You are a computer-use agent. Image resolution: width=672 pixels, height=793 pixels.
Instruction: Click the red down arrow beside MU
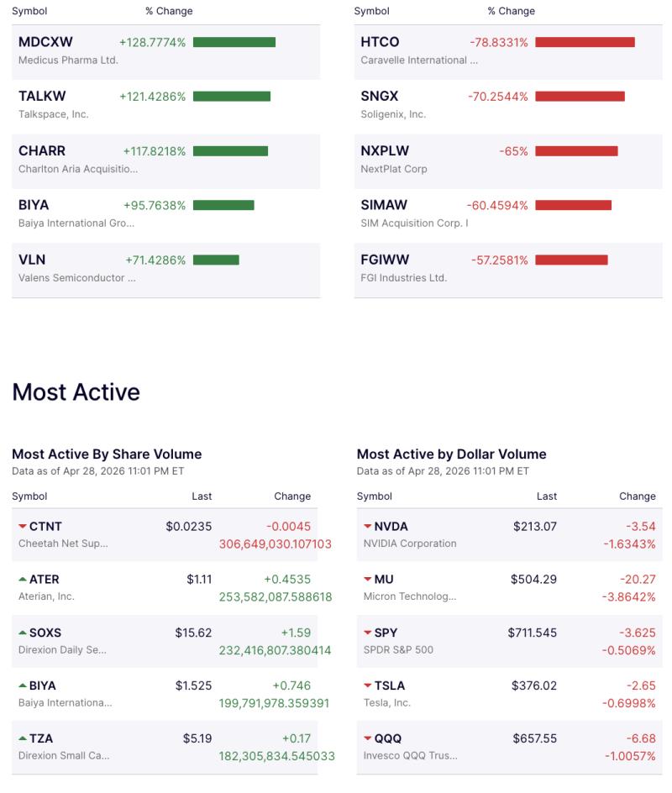[x=367, y=580]
